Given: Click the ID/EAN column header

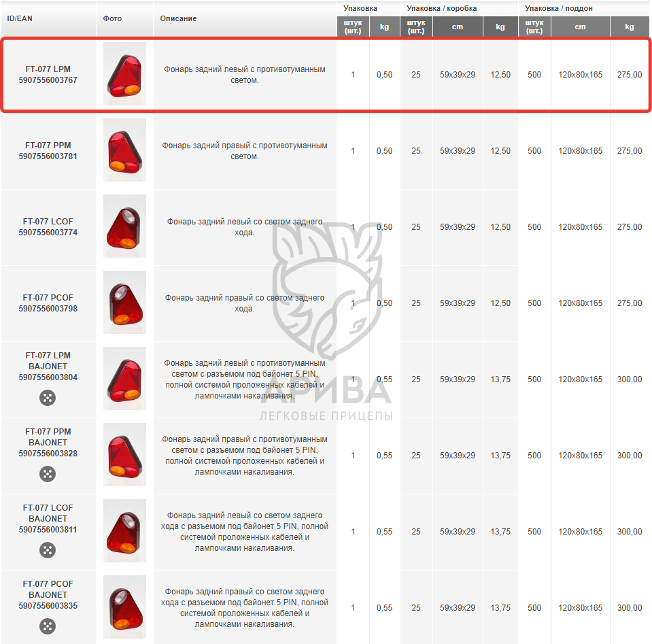Looking at the screenshot, I should click(20, 18).
